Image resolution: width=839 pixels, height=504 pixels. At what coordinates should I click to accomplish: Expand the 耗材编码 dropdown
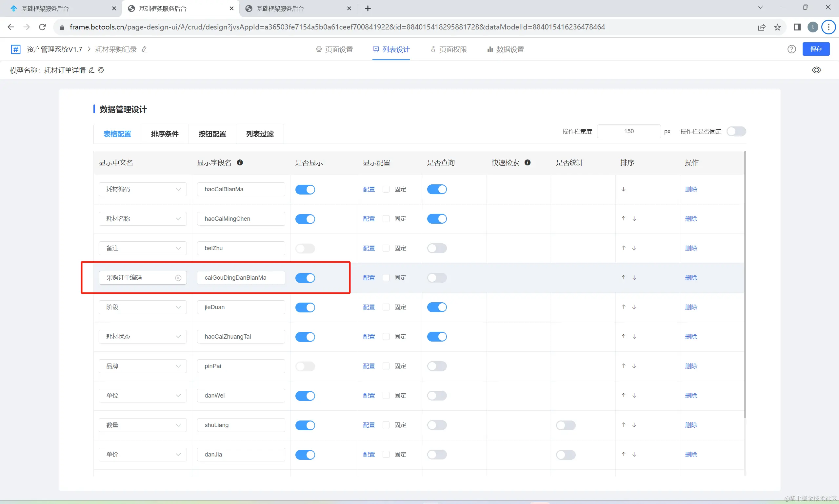(x=143, y=189)
